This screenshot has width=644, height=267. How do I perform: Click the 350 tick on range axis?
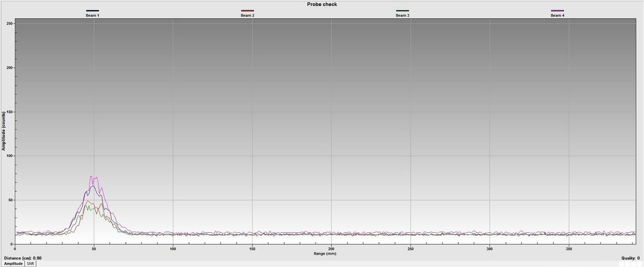(569, 249)
